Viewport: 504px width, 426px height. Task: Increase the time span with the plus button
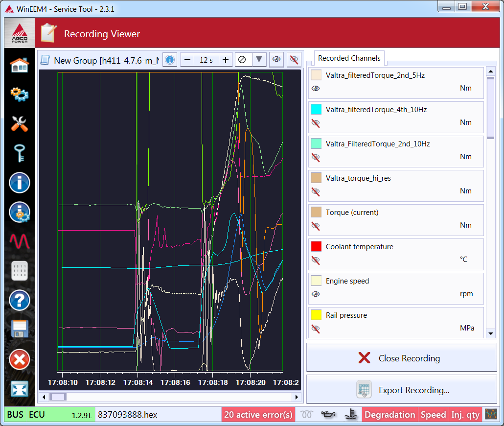[x=225, y=60]
